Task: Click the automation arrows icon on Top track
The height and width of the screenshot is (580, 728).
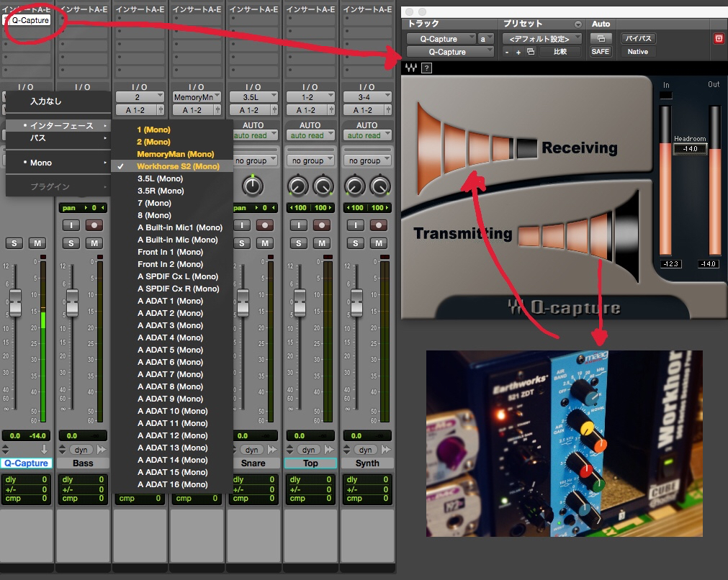Action: (x=329, y=449)
